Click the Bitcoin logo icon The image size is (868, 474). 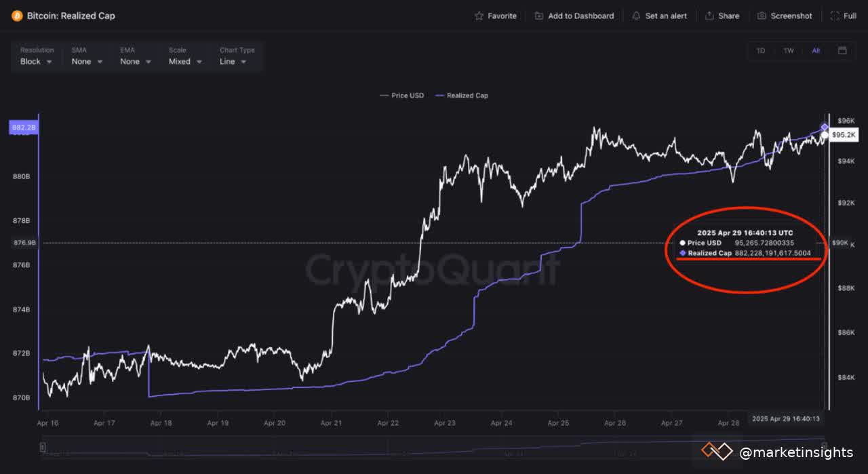coord(16,15)
